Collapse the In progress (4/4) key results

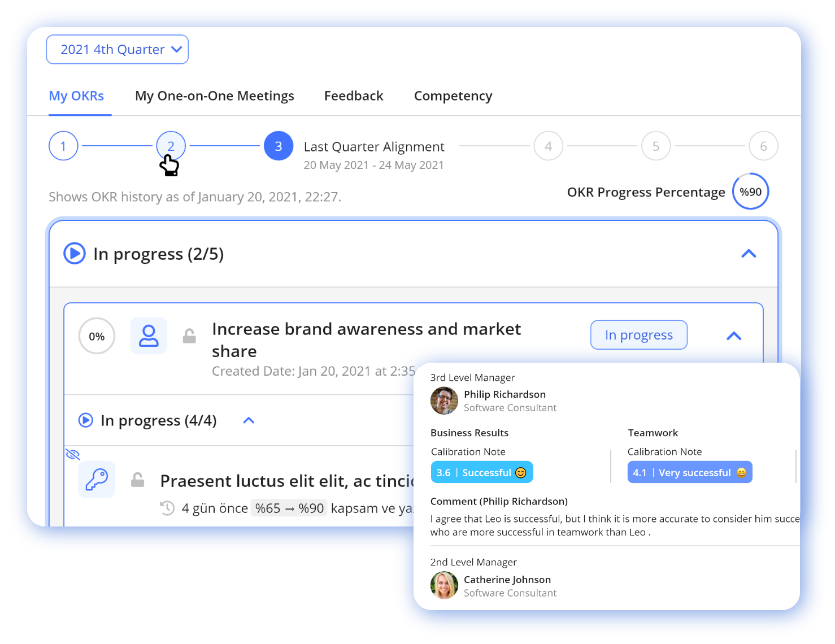(x=249, y=420)
